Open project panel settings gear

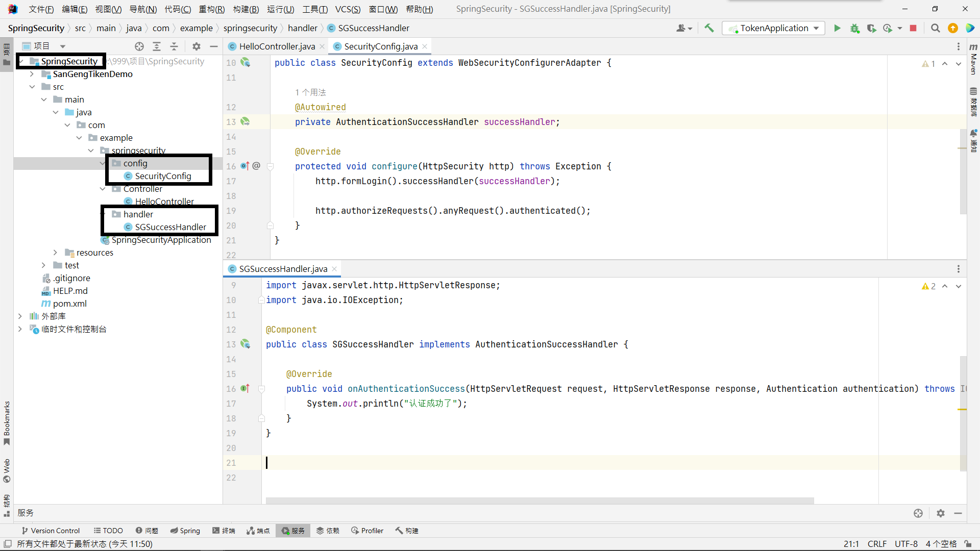tap(197, 46)
